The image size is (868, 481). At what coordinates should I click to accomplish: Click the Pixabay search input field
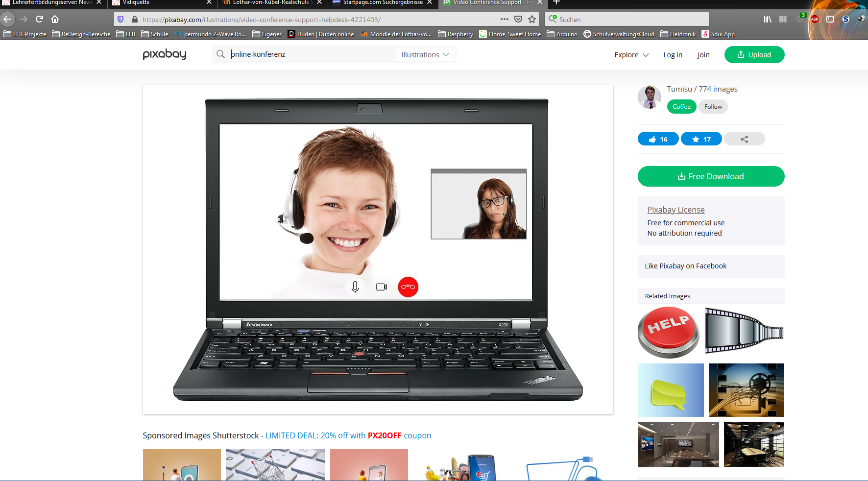pos(312,54)
